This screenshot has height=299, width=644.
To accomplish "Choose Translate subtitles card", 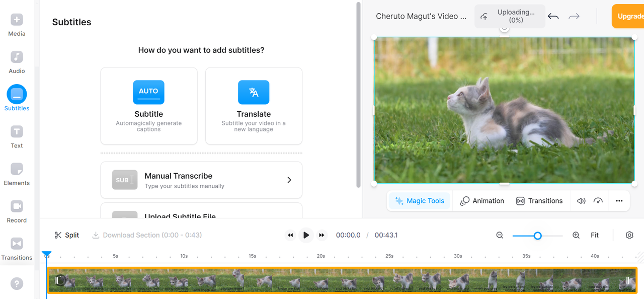I will tap(254, 106).
